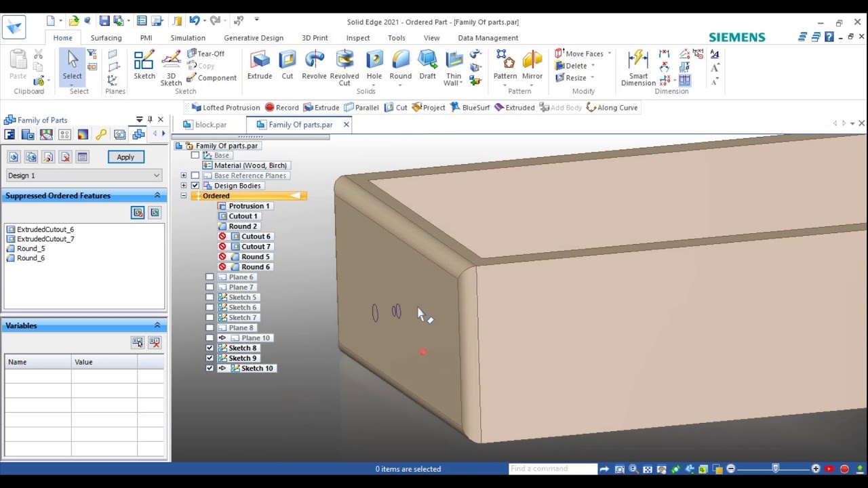Toggle the Design Bodies checkbox

[195, 186]
